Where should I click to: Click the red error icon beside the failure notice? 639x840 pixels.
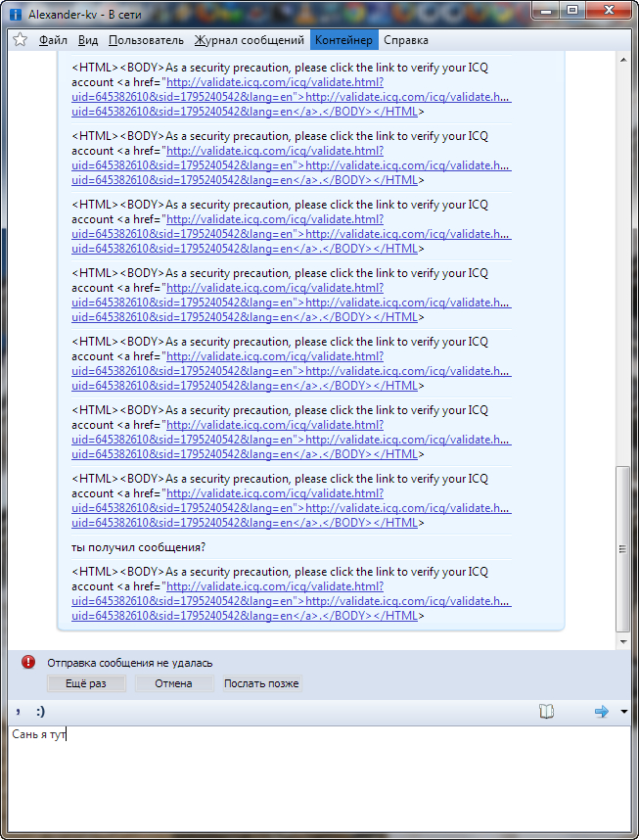click(28, 662)
